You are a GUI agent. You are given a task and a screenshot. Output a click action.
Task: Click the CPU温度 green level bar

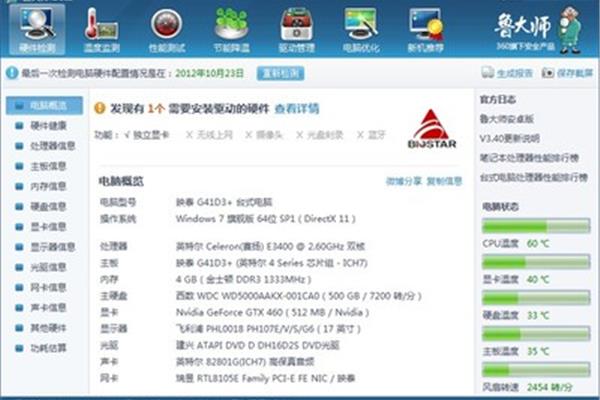tap(536, 226)
